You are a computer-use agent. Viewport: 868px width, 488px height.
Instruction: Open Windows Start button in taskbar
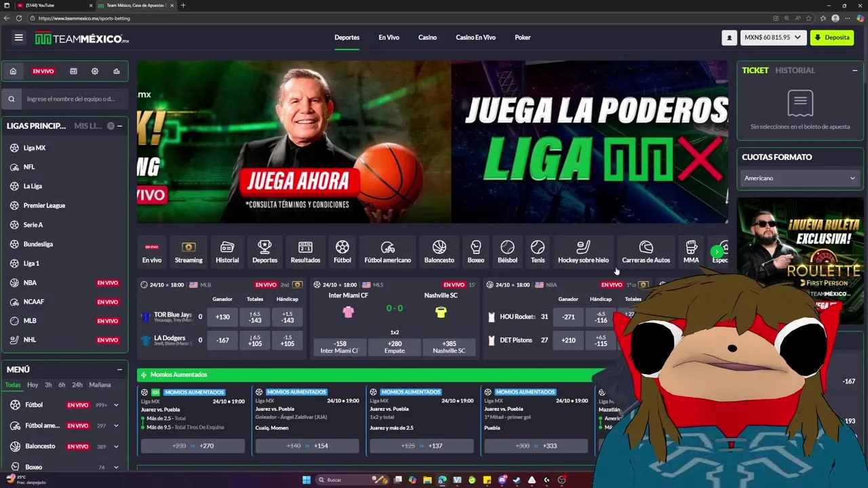307,480
